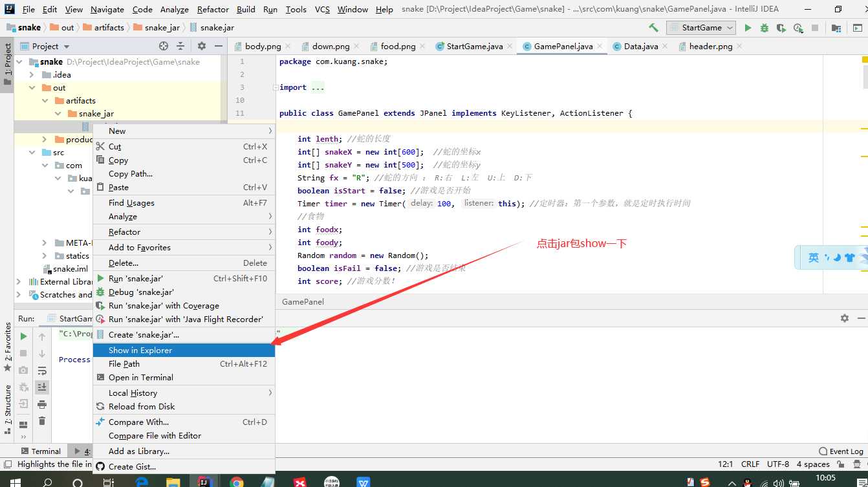Open the StartGame run configuration dropdown
This screenshot has width=868, height=487.
[701, 28]
